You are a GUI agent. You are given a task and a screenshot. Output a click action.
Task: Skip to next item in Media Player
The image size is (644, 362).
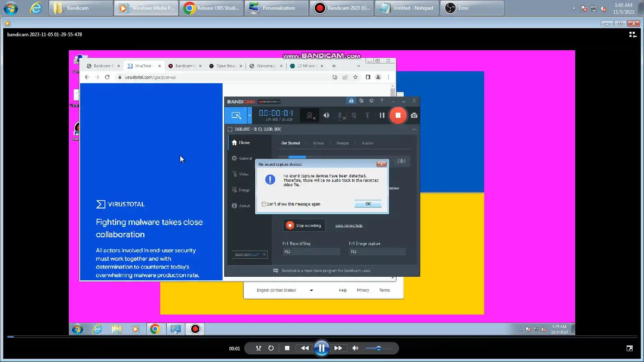[338, 348]
